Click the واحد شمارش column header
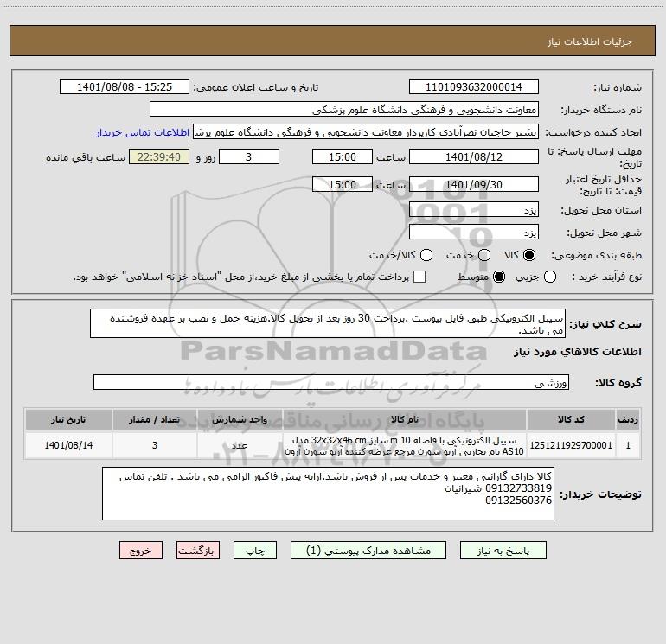The width and height of the screenshot is (666, 644). click(x=240, y=419)
